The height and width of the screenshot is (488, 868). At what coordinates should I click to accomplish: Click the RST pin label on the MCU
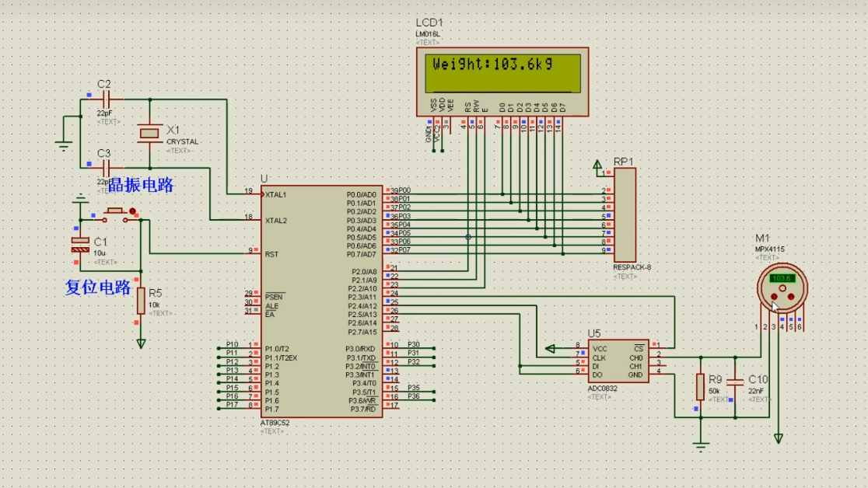(x=271, y=255)
